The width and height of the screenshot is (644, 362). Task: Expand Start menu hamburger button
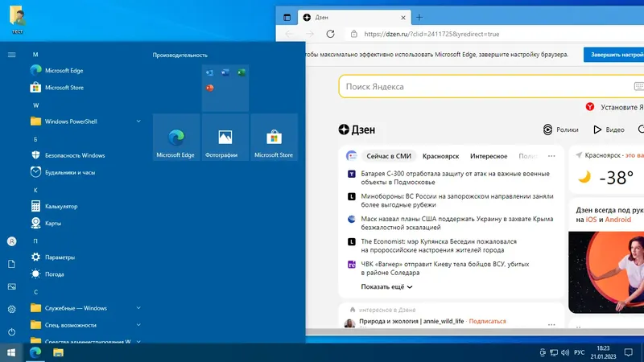[x=11, y=55]
